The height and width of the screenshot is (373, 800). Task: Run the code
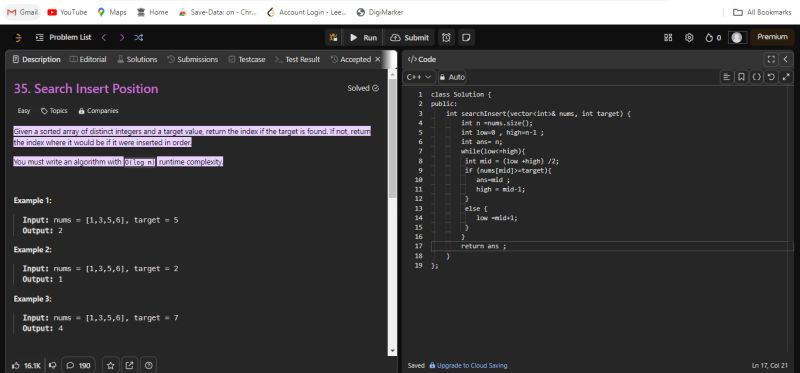click(x=363, y=38)
